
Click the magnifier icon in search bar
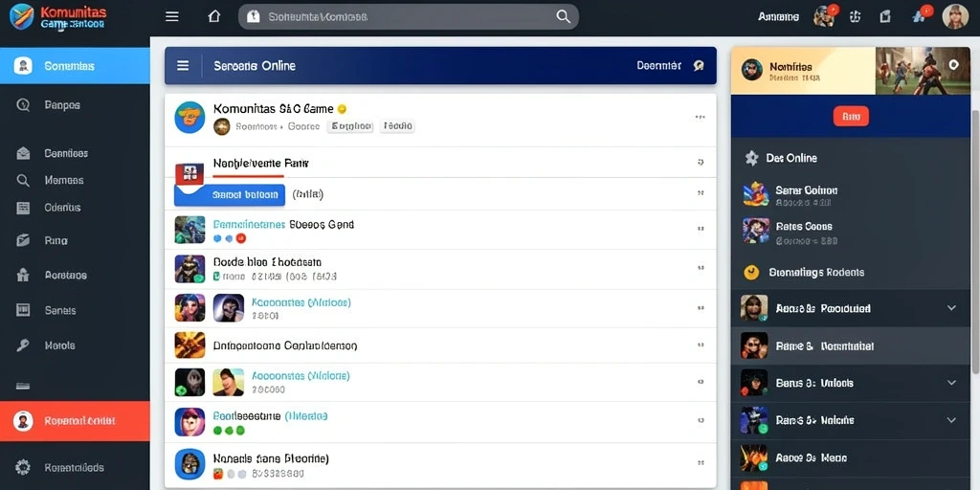coord(563,17)
